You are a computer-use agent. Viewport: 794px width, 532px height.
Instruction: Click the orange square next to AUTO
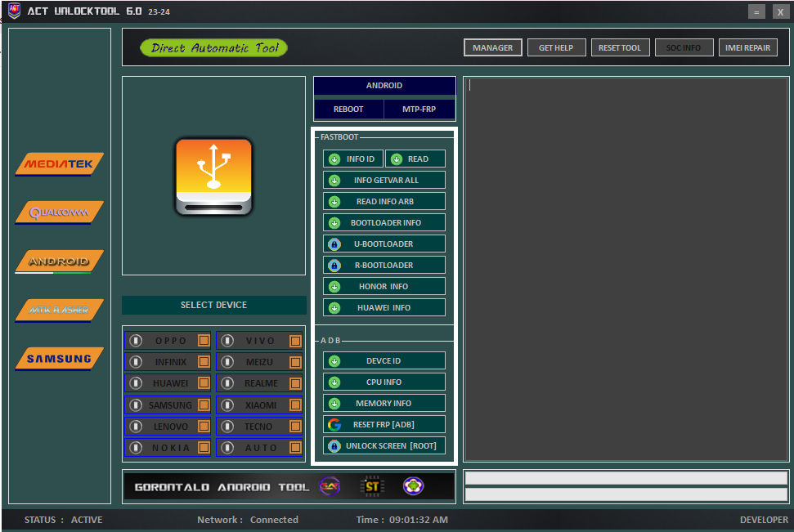pyautogui.click(x=295, y=448)
